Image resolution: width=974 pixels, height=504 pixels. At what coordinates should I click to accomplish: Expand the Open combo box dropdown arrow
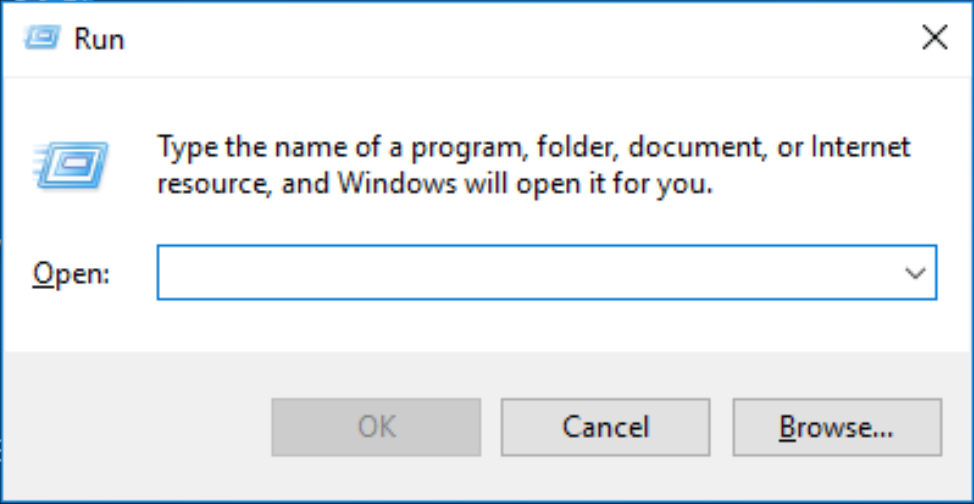pyautogui.click(x=914, y=273)
